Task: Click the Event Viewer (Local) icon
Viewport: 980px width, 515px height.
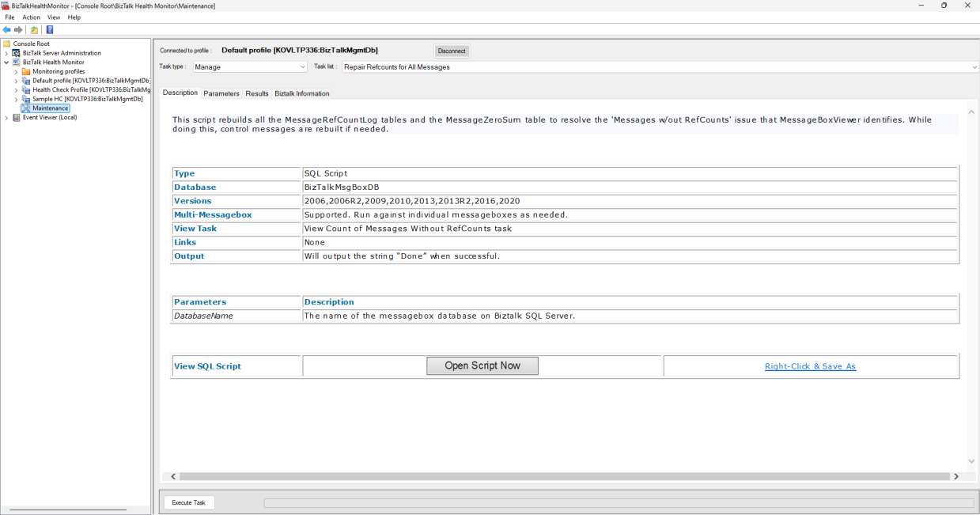Action: [x=17, y=118]
